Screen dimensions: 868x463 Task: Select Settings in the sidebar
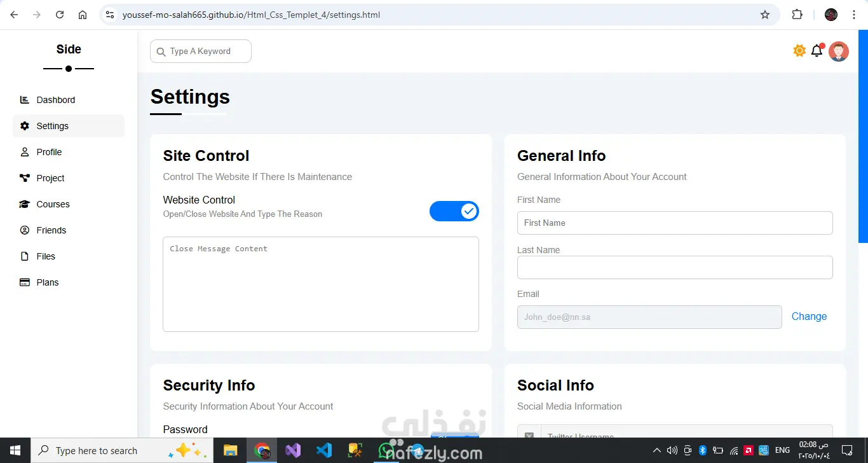click(x=69, y=126)
